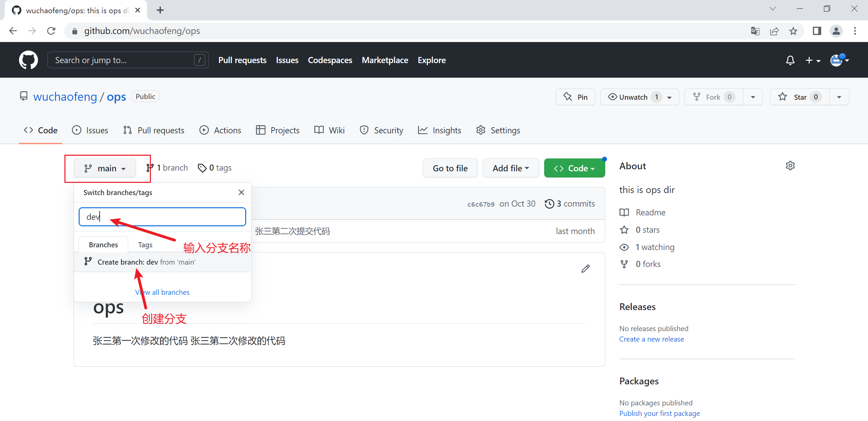868x421 pixels.
Task: Open the ops repository link
Action: click(x=116, y=97)
